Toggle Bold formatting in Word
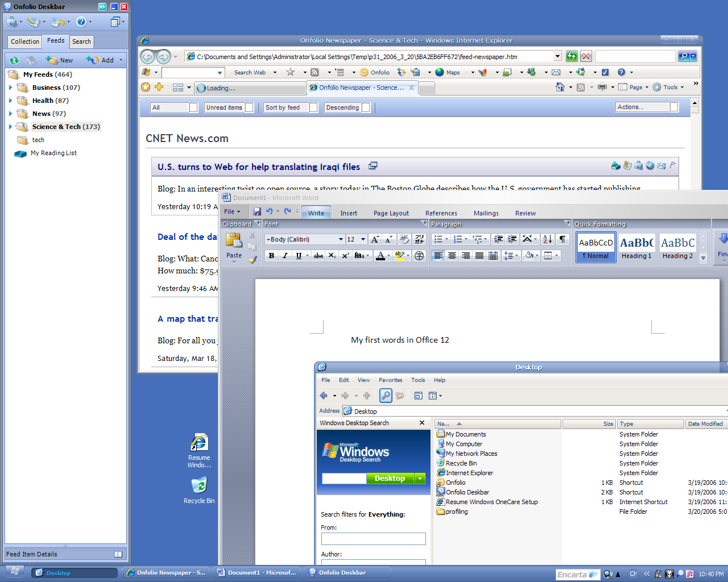 tap(271, 256)
